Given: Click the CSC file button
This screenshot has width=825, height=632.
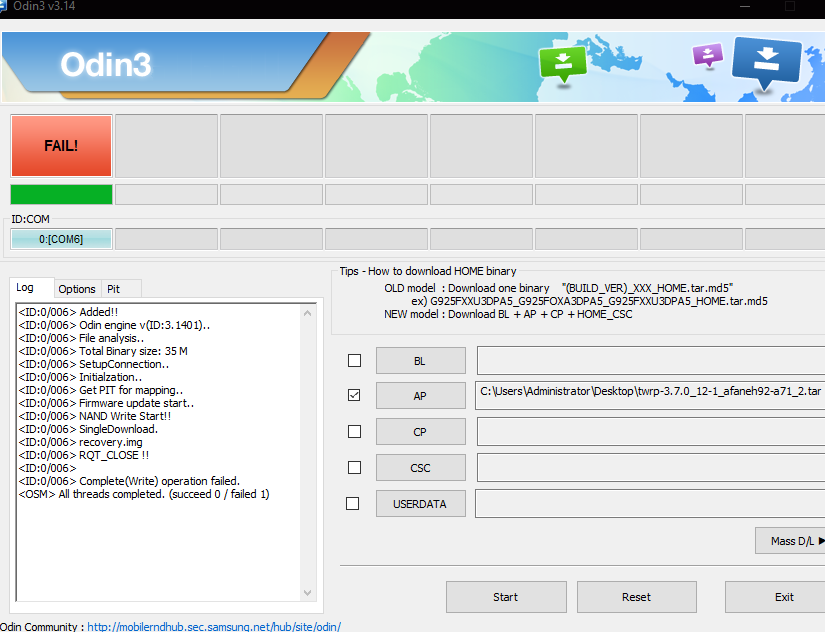Looking at the screenshot, I should 420,468.
